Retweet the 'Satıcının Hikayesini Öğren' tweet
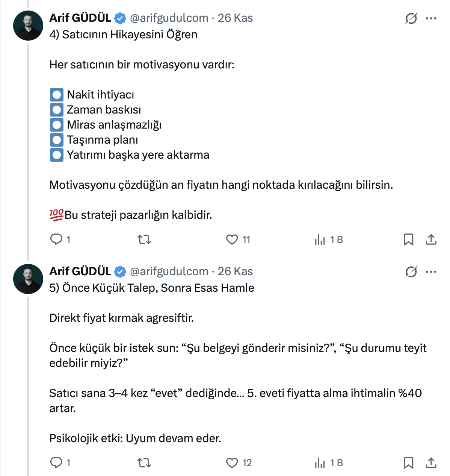The image size is (450, 476). pyautogui.click(x=144, y=239)
